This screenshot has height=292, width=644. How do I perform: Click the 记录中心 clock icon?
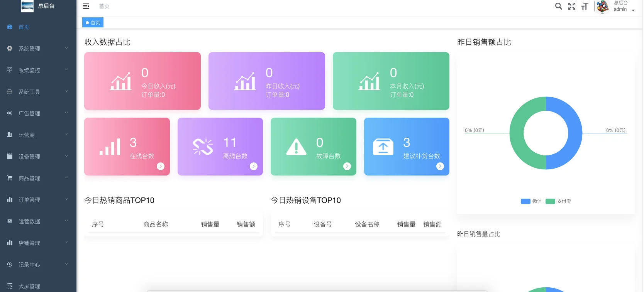pos(10,265)
